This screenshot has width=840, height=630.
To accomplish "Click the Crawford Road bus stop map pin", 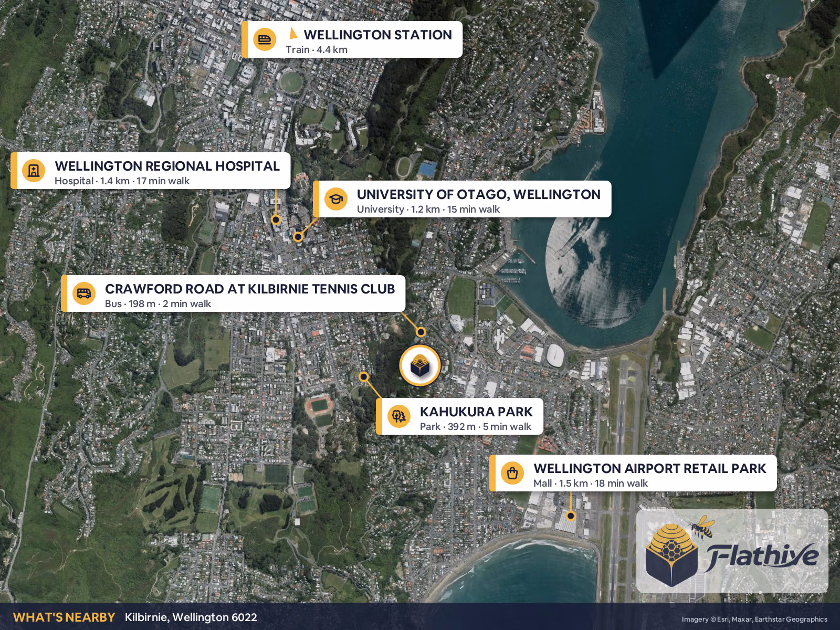I will tap(421, 332).
